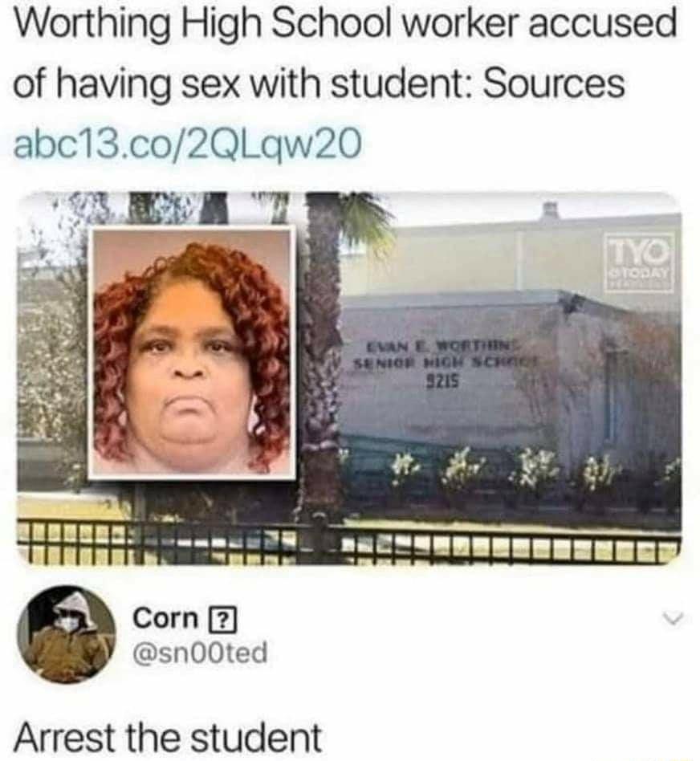Click the black iron fence in photo
Image resolution: width=700 pixels, height=761 pixels.
point(348,540)
